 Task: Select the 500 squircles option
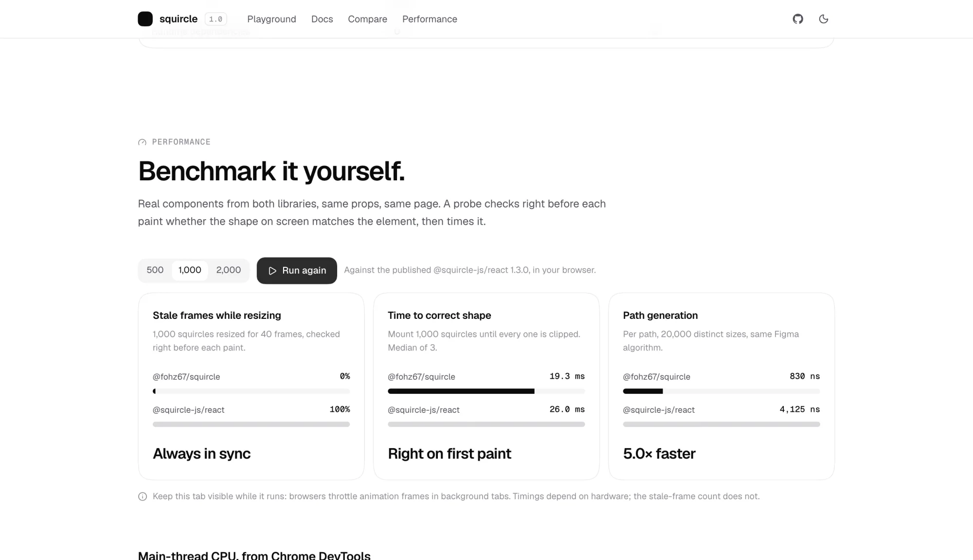pos(155,270)
